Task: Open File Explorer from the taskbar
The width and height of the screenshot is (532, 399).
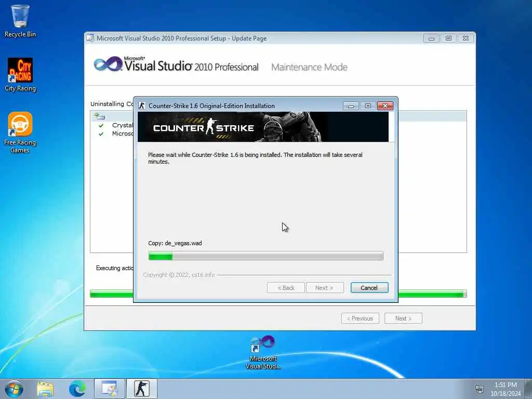Action: (46, 389)
